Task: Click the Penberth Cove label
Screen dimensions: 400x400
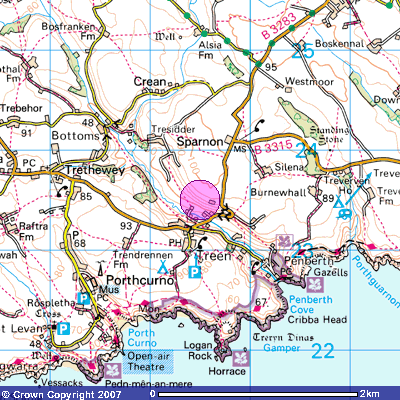Action: pyautogui.click(x=311, y=304)
